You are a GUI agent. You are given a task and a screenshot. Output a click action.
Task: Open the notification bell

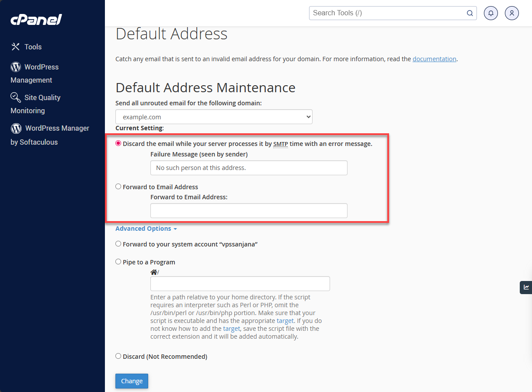490,13
